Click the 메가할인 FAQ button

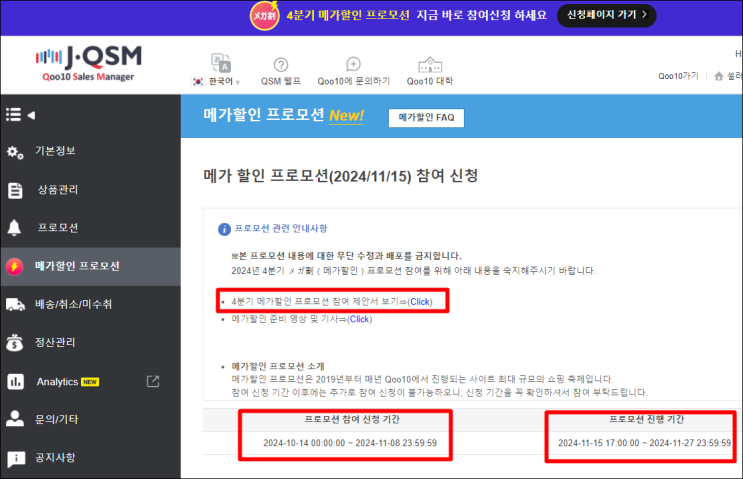pos(426,117)
